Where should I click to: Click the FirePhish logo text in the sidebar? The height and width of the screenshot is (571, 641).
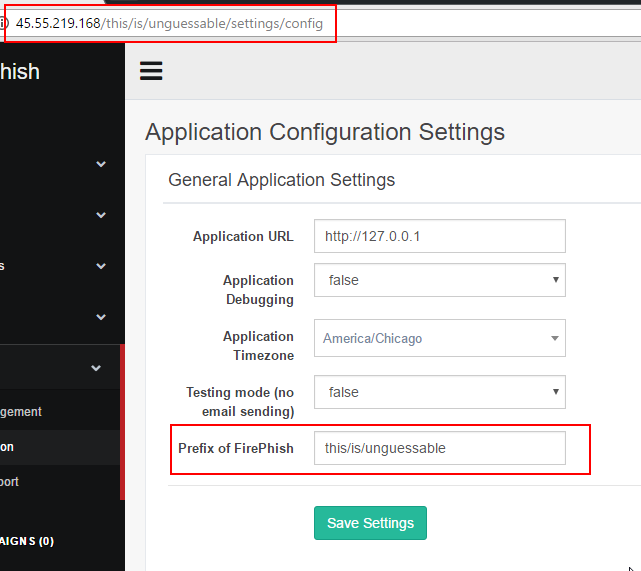click(20, 71)
